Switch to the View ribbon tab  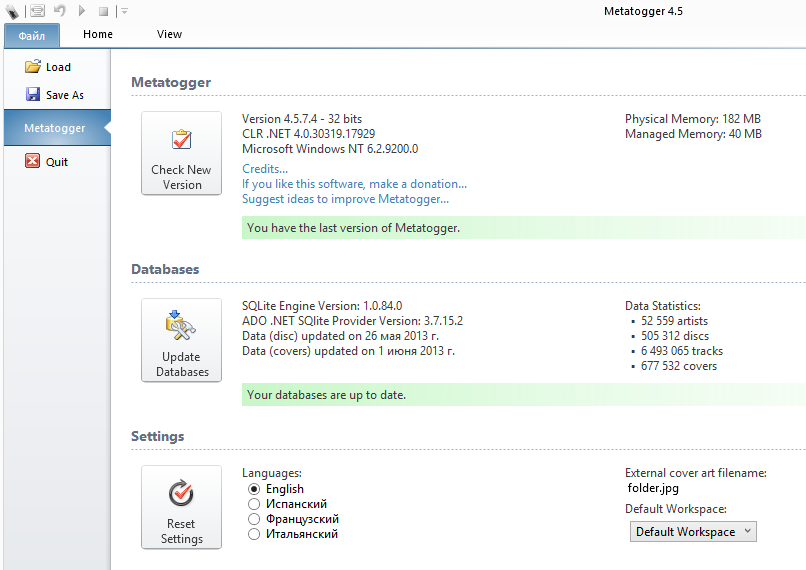pyautogui.click(x=170, y=34)
